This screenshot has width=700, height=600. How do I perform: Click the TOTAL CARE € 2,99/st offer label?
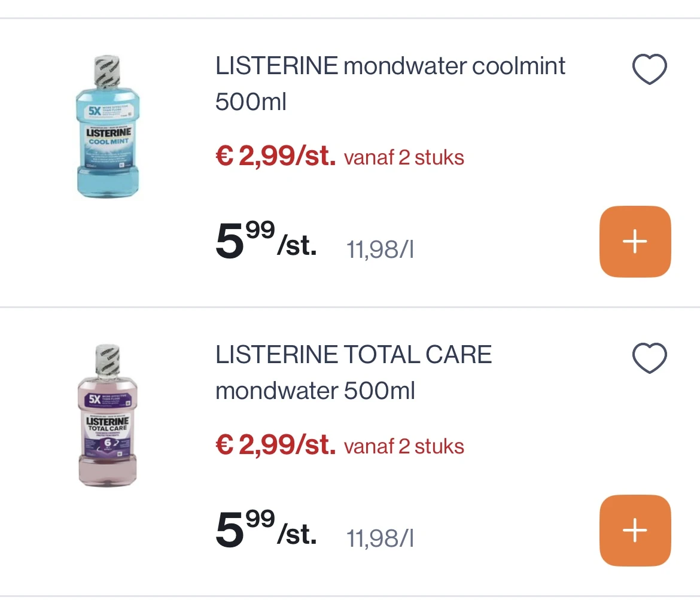pos(275,445)
